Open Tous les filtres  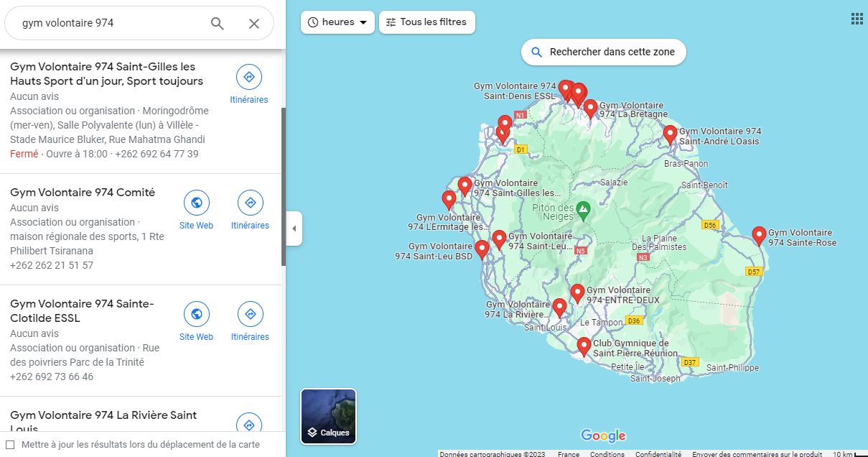tap(426, 22)
